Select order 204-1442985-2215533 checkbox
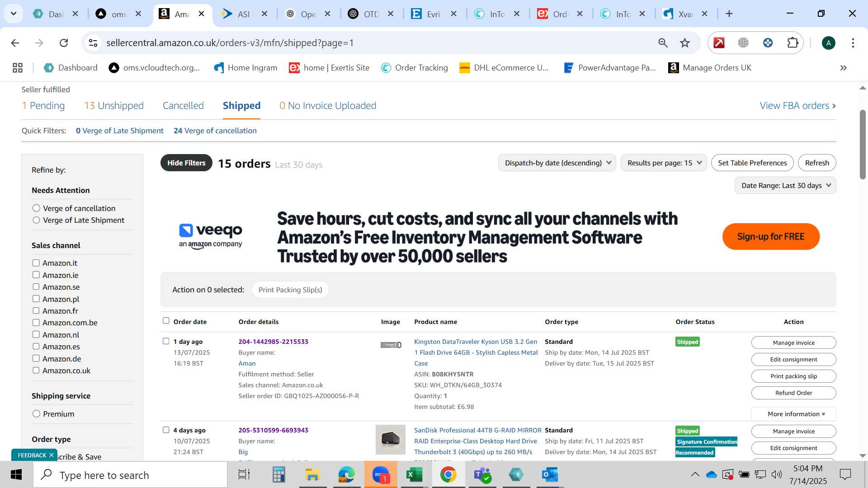This screenshot has height=488, width=868. point(166,341)
